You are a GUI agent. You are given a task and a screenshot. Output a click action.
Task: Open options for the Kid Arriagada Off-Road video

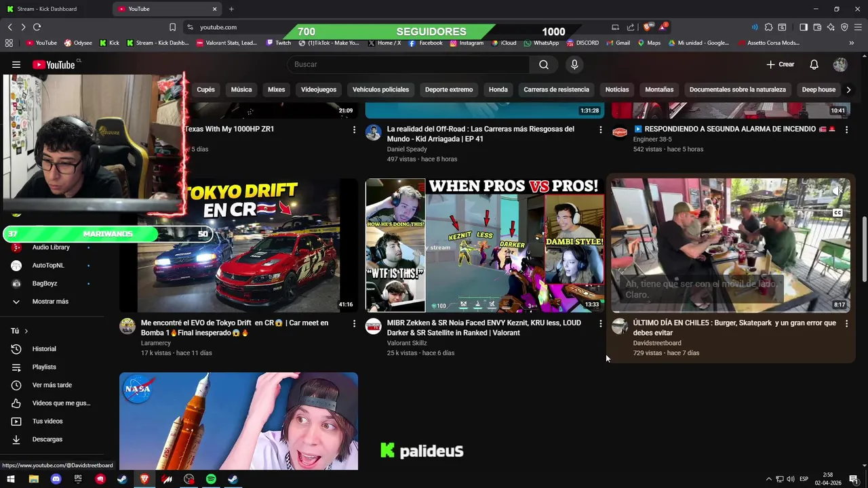(x=600, y=129)
